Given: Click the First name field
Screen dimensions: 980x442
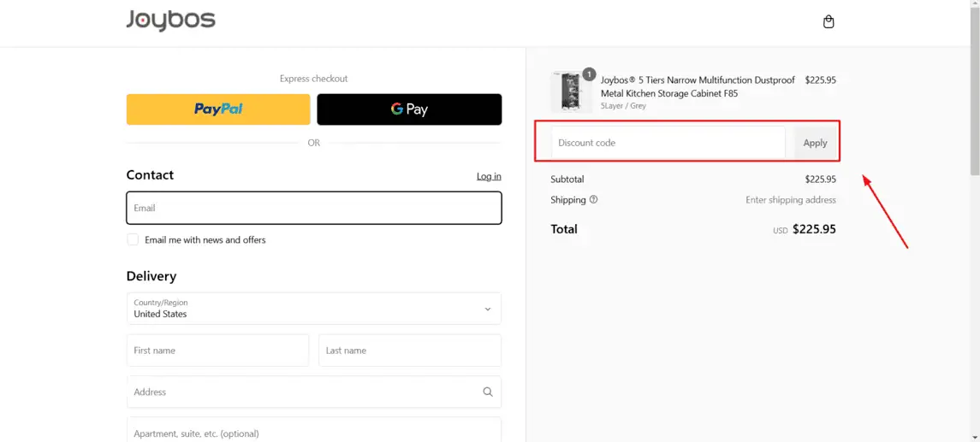Looking at the screenshot, I should (x=217, y=351).
